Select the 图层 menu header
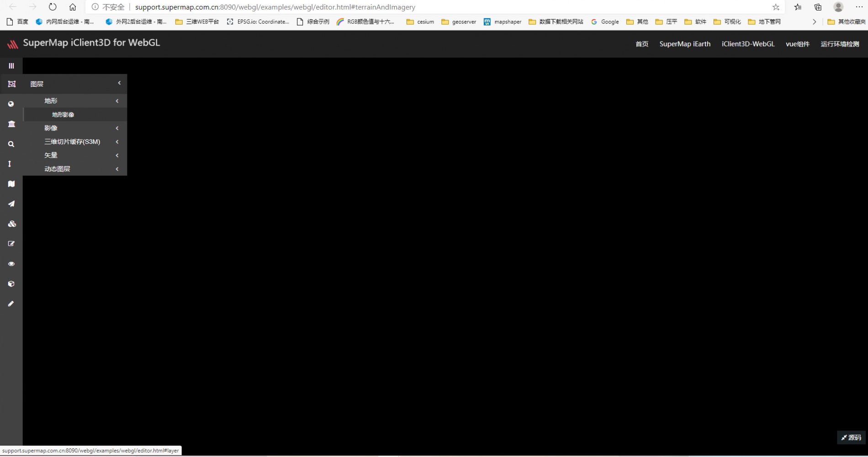The image size is (868, 457). pyautogui.click(x=75, y=84)
